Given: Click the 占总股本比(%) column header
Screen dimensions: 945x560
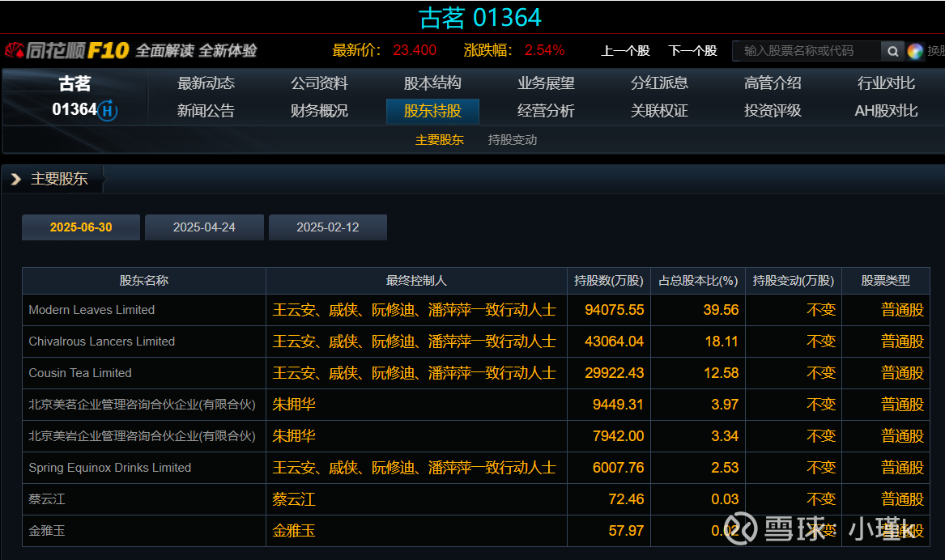Looking at the screenshot, I should pos(698,281).
